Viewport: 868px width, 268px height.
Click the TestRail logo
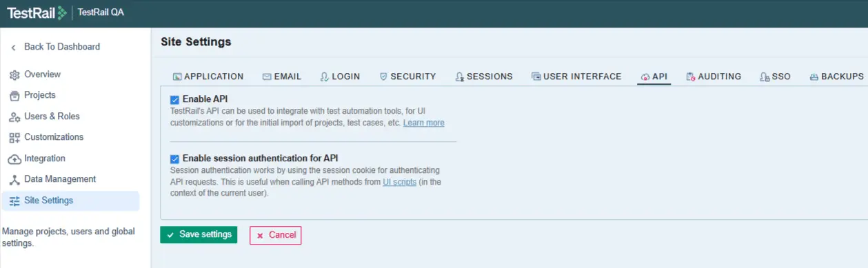pos(37,12)
